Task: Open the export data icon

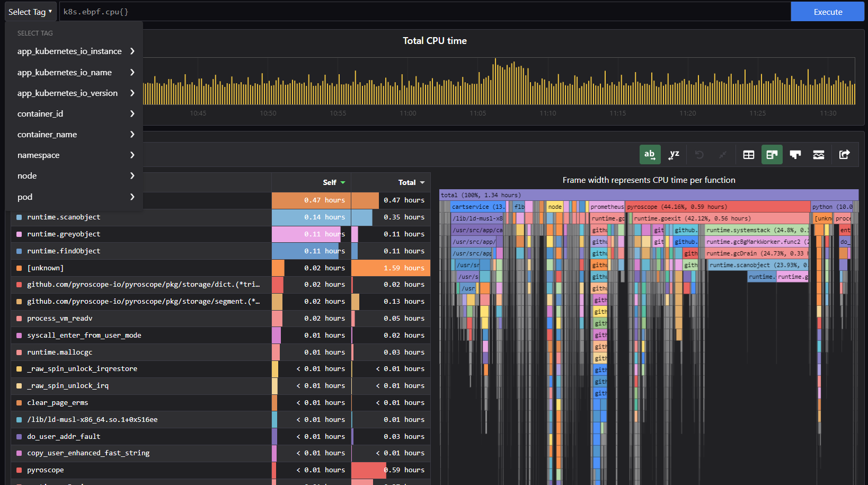Action: tap(845, 155)
